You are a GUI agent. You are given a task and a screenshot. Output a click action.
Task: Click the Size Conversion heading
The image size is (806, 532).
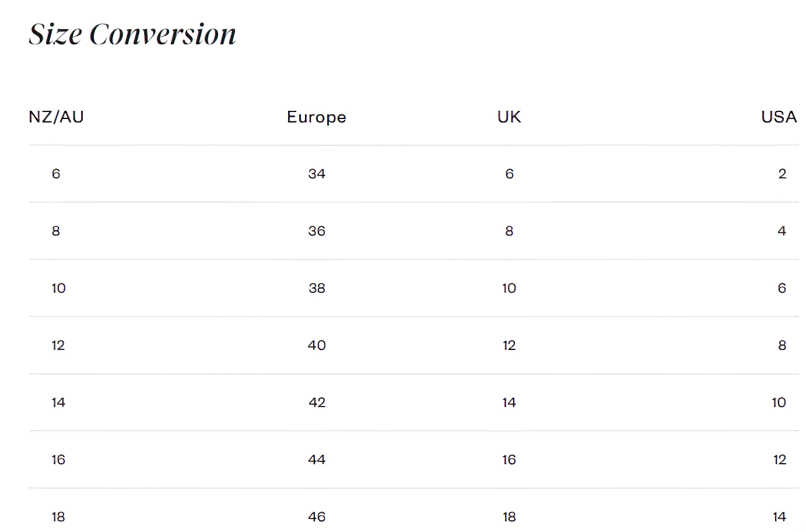point(132,34)
